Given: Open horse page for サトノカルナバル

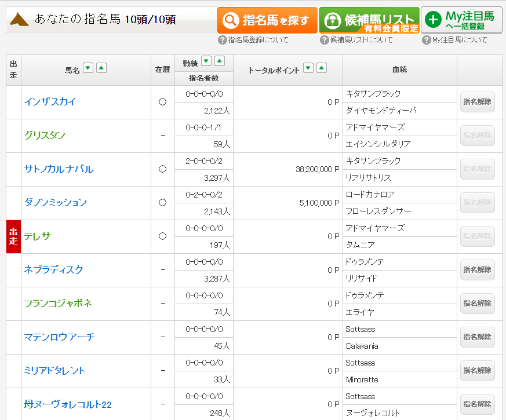Looking at the screenshot, I should [x=59, y=169].
